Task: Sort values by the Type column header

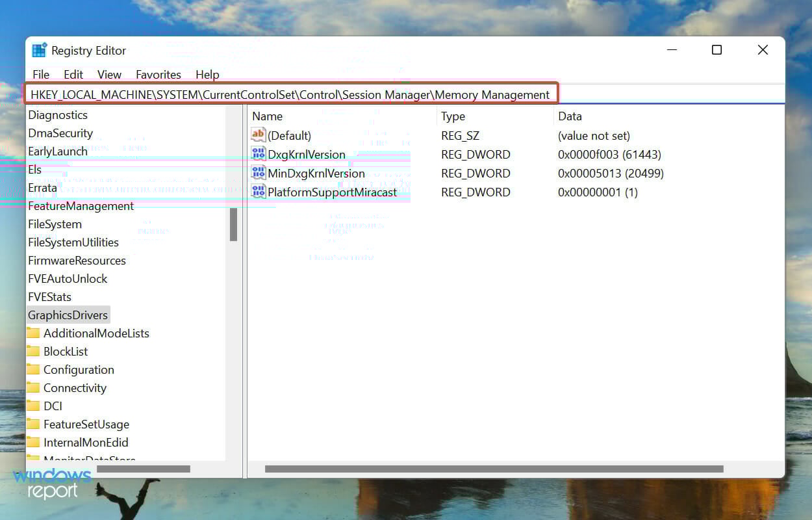Action: tap(453, 116)
